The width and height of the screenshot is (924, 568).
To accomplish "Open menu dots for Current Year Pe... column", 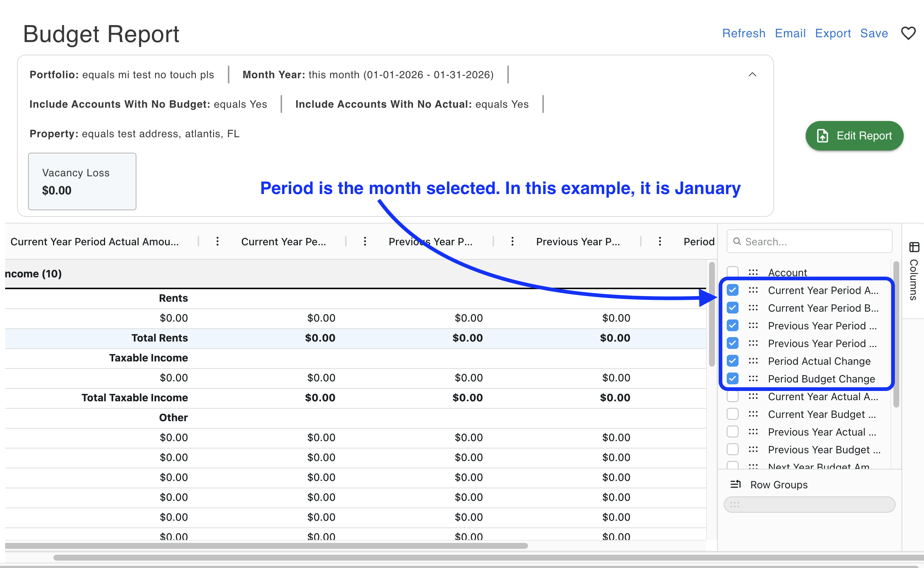I will (x=365, y=242).
